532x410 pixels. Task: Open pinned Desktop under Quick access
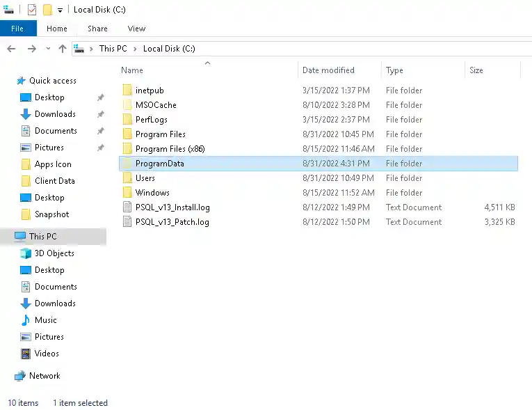tap(49, 97)
